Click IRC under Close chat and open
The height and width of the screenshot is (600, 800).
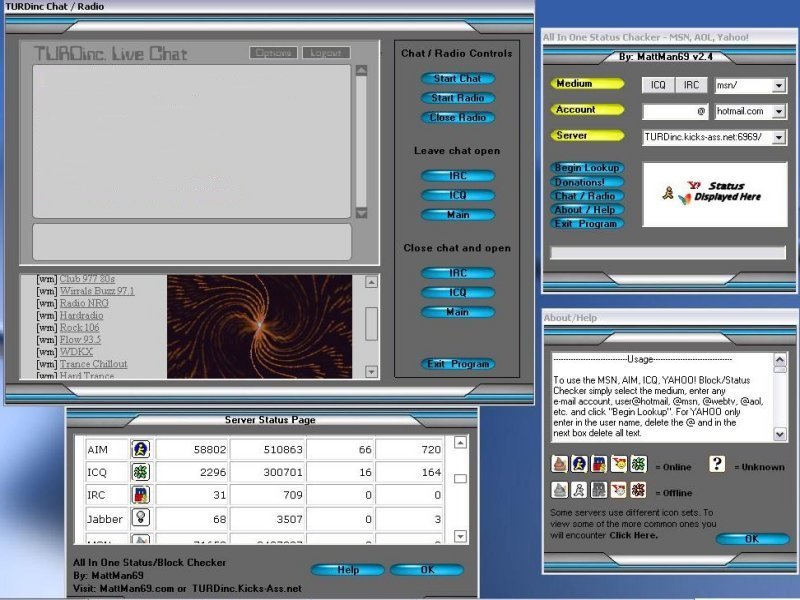458,273
